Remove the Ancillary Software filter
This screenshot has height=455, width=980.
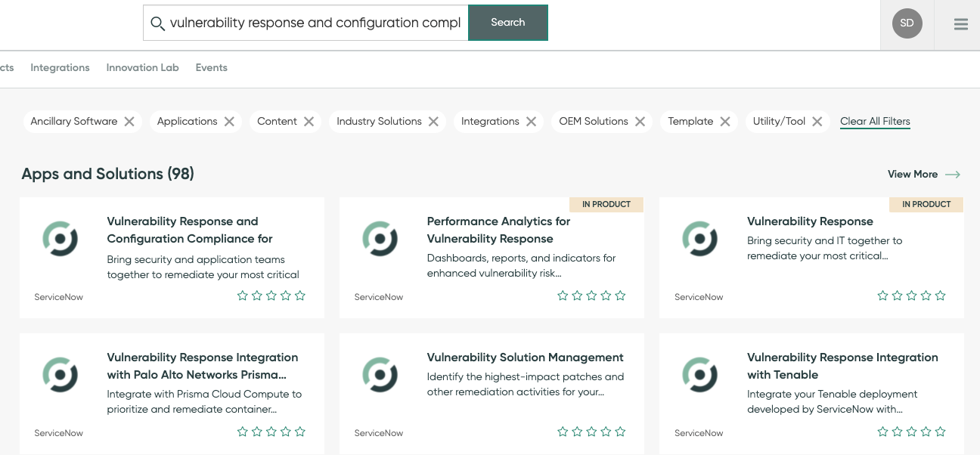129,122
